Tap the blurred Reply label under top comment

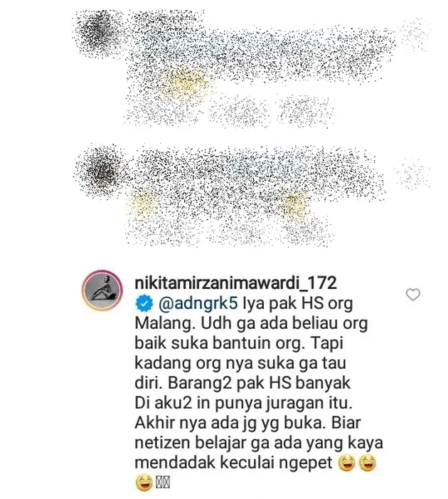coord(304,111)
